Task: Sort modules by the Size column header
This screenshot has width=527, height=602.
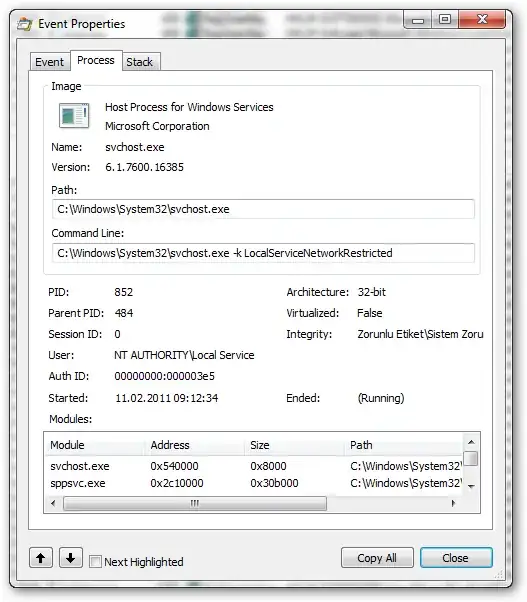Action: (294, 445)
